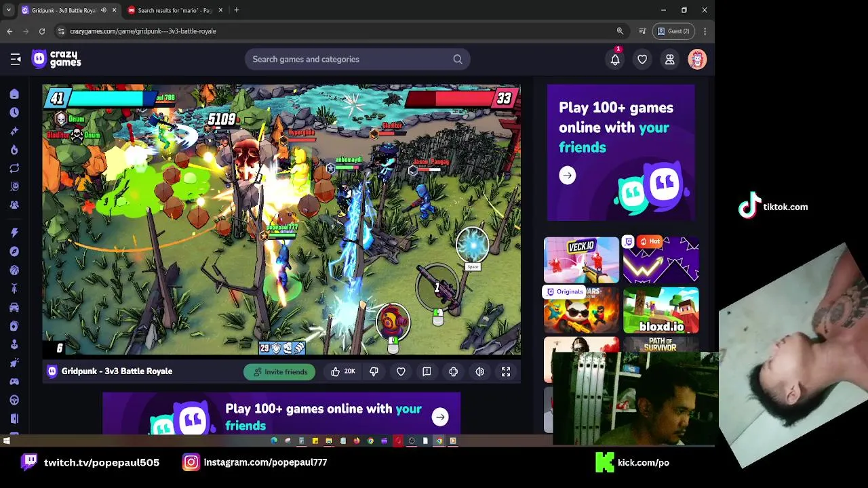The height and width of the screenshot is (488, 868).
Task: Open the Controller gamepad icon in sidebar
Action: pos(14,382)
